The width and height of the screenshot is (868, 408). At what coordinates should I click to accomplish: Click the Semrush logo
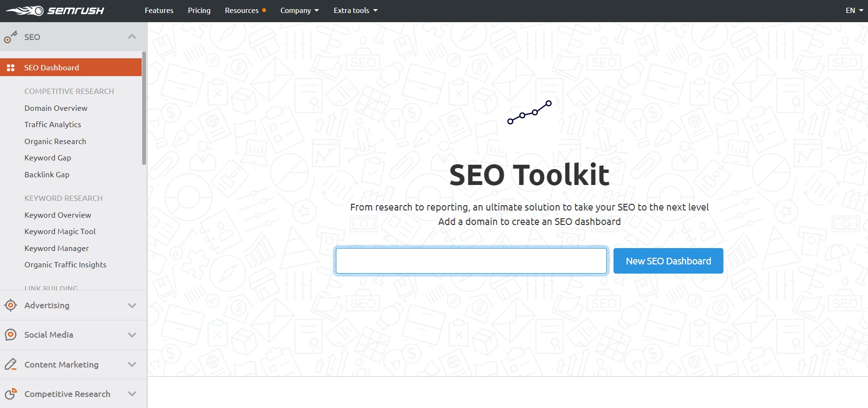[55, 11]
